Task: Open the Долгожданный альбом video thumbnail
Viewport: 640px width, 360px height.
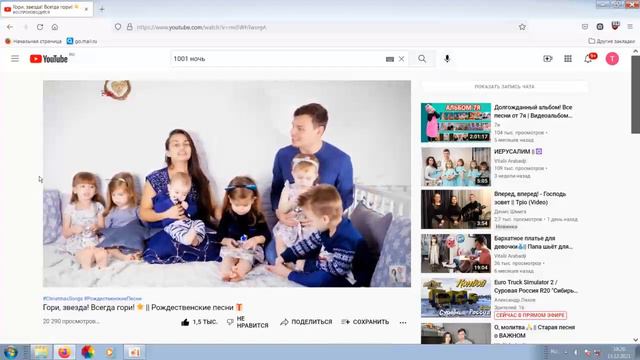Action: click(x=456, y=122)
